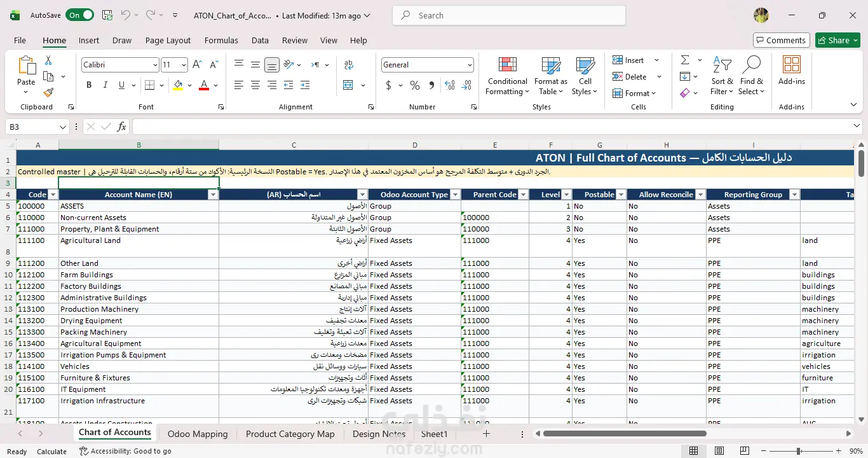Expand the Name Box dropdown arrow
The height and width of the screenshot is (458, 868).
(x=63, y=127)
